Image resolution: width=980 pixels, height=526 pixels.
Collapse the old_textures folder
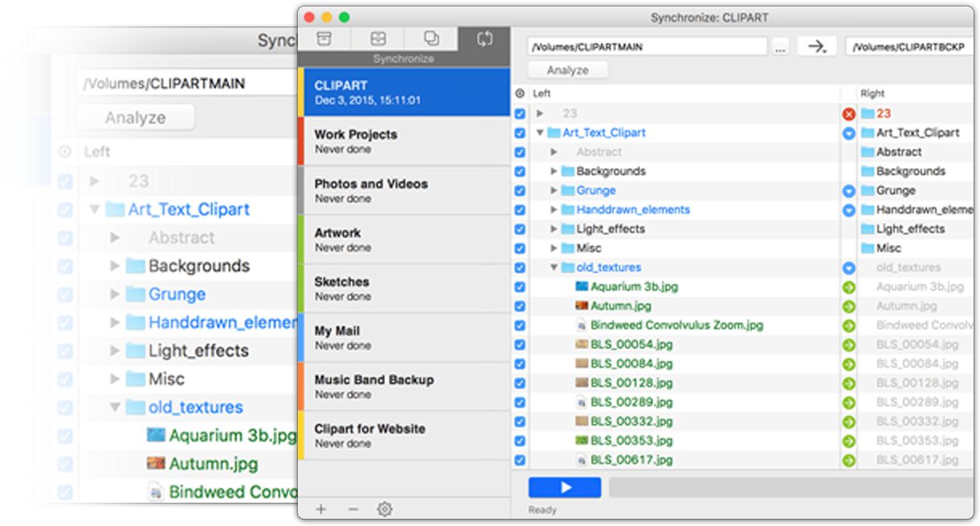click(554, 268)
